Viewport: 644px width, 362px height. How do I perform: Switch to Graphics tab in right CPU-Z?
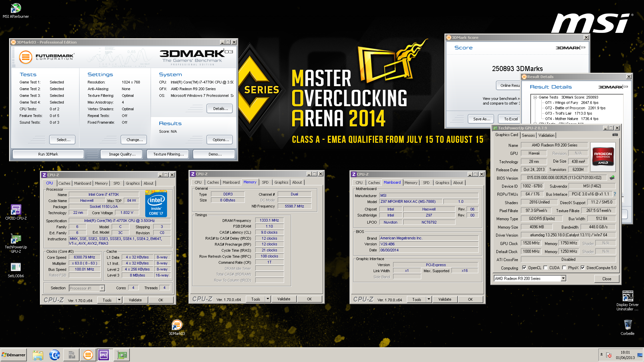coord(442,183)
